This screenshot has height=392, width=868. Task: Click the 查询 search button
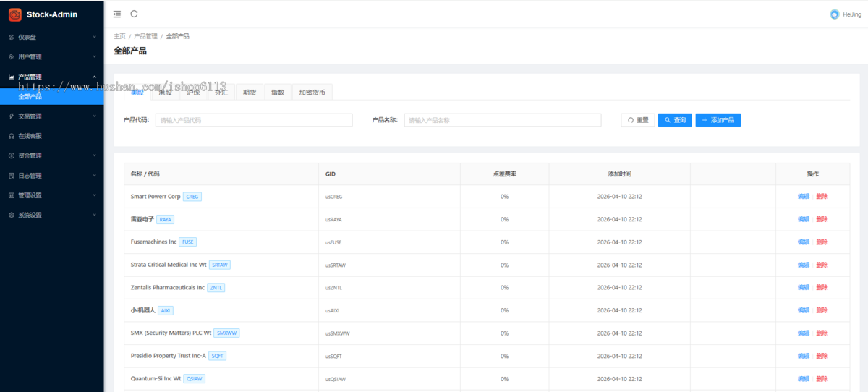(x=675, y=120)
